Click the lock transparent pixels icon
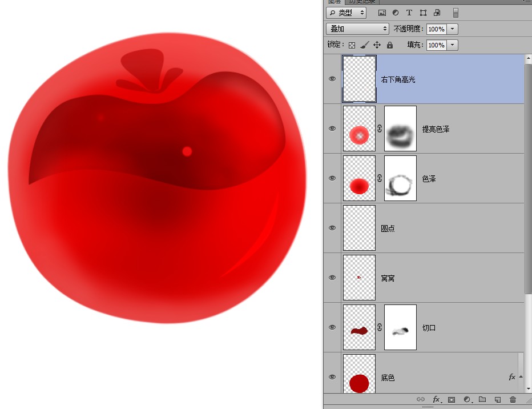The width and height of the screenshot is (532, 409). point(352,45)
